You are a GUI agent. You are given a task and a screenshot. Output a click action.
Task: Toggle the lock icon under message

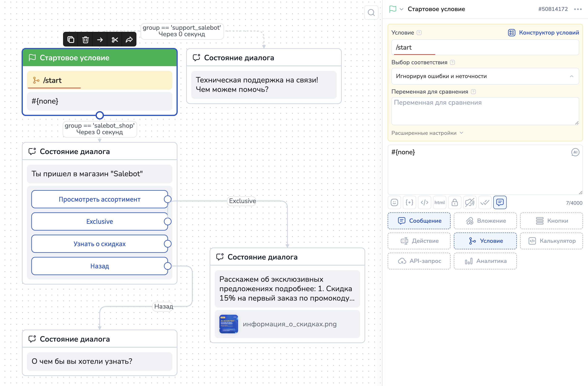(455, 203)
